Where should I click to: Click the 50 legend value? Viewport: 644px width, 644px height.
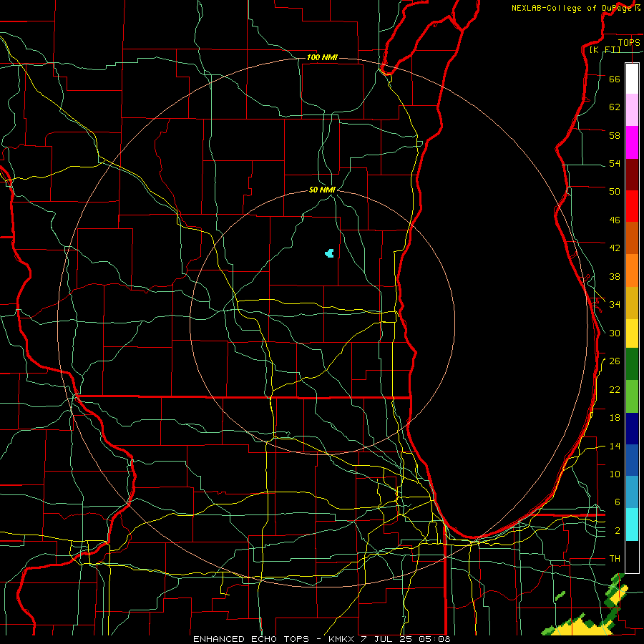coord(615,192)
